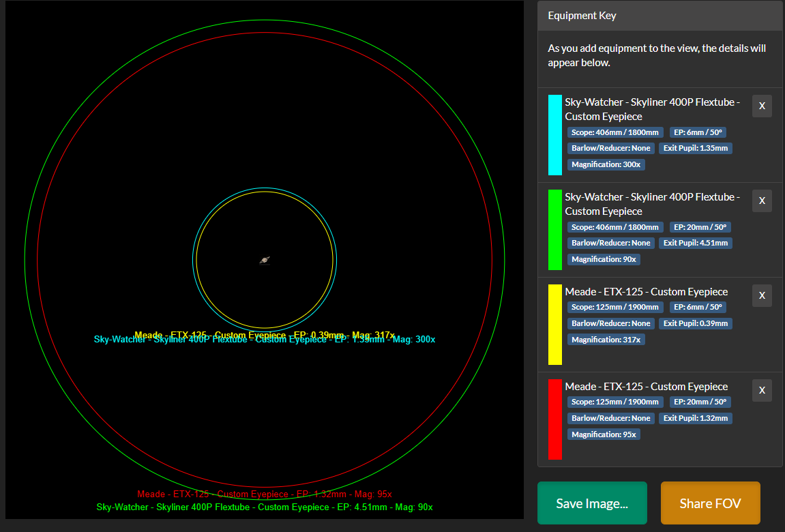Click the Exit Pupil: 1.32mm tag
The width and height of the screenshot is (785, 532).
pyautogui.click(x=696, y=418)
